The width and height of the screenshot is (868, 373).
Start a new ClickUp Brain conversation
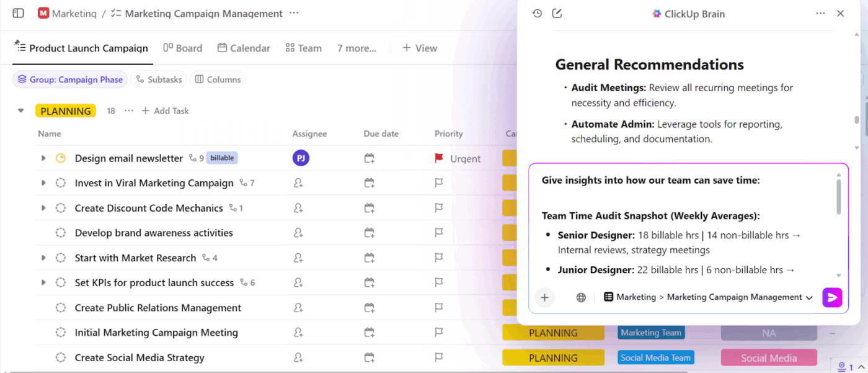(557, 13)
